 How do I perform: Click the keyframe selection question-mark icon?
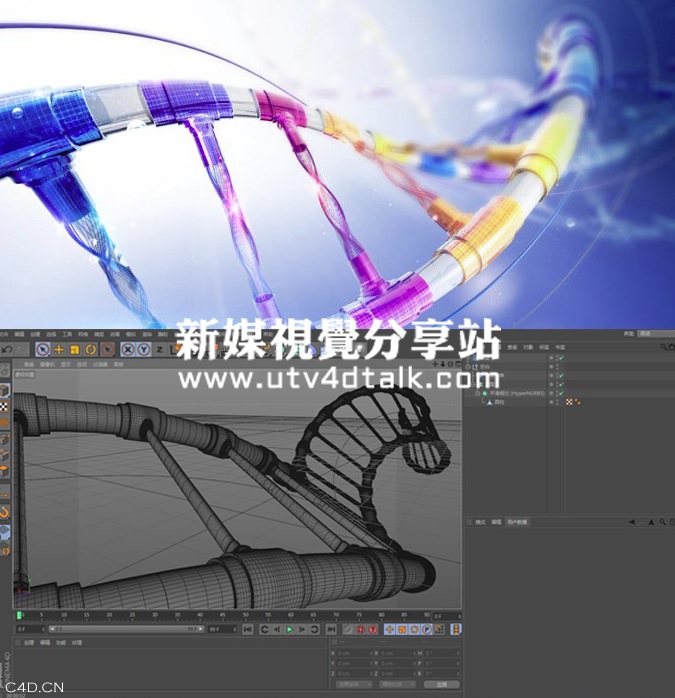[x=373, y=629]
